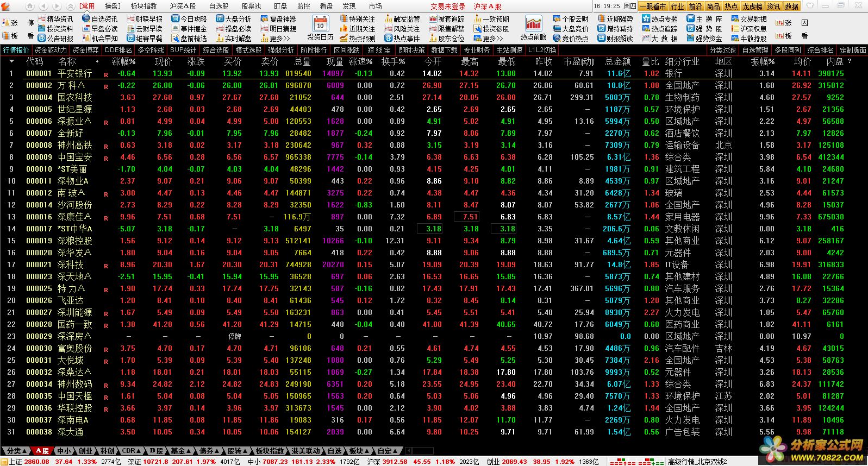Open 今日攻略 tool
The image size is (868, 466).
(189, 19)
